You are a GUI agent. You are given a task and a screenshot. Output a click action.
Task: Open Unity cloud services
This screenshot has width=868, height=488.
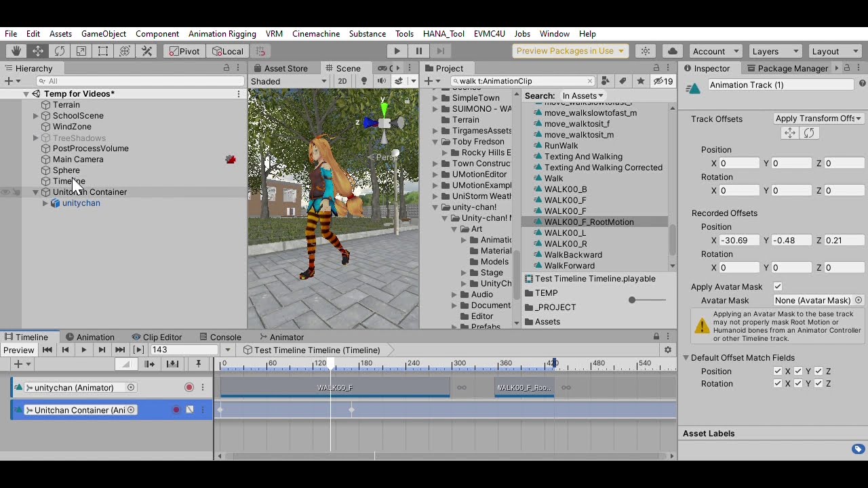[673, 51]
